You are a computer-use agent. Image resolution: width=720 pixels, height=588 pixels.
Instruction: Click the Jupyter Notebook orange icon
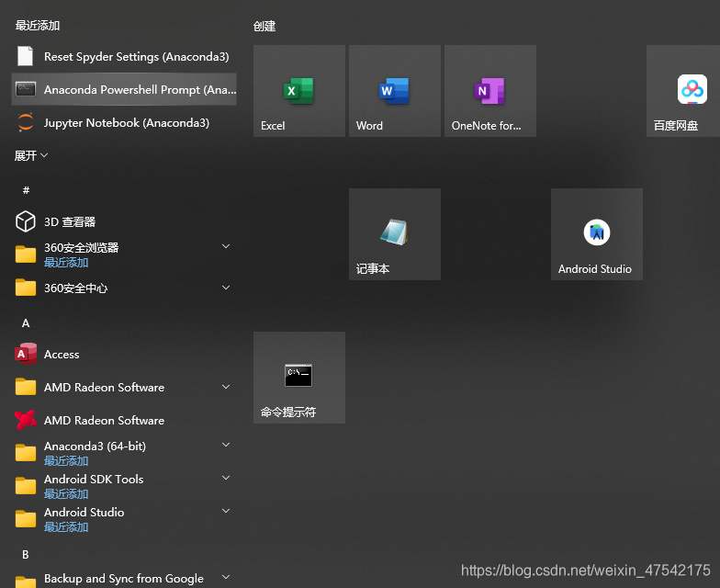click(26, 122)
